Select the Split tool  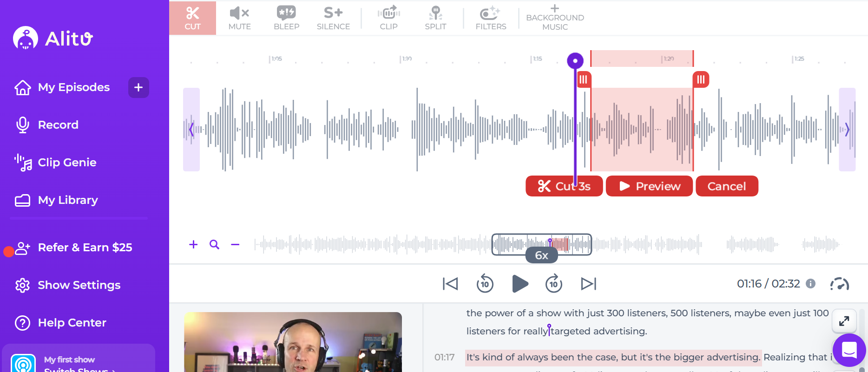pos(435,18)
